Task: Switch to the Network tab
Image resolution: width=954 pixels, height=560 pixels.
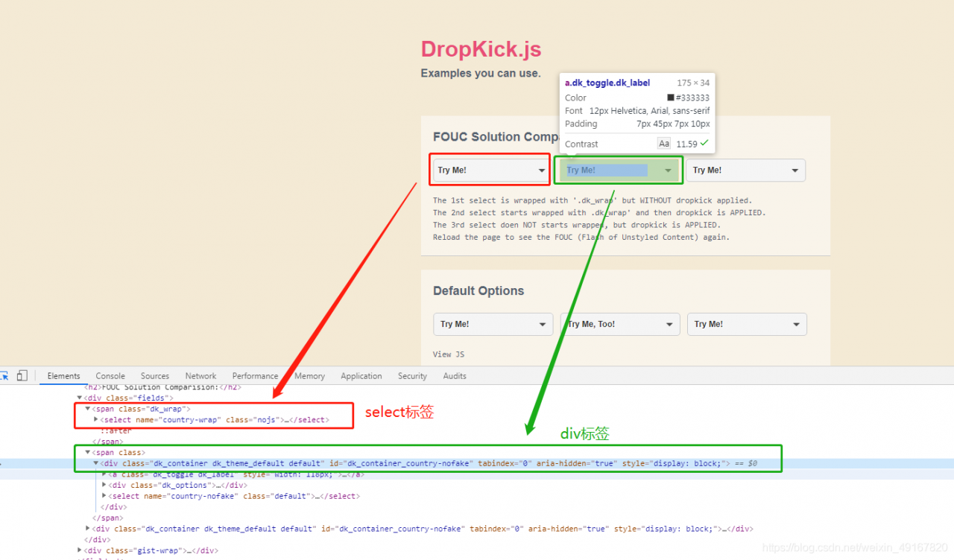Action: click(200, 376)
